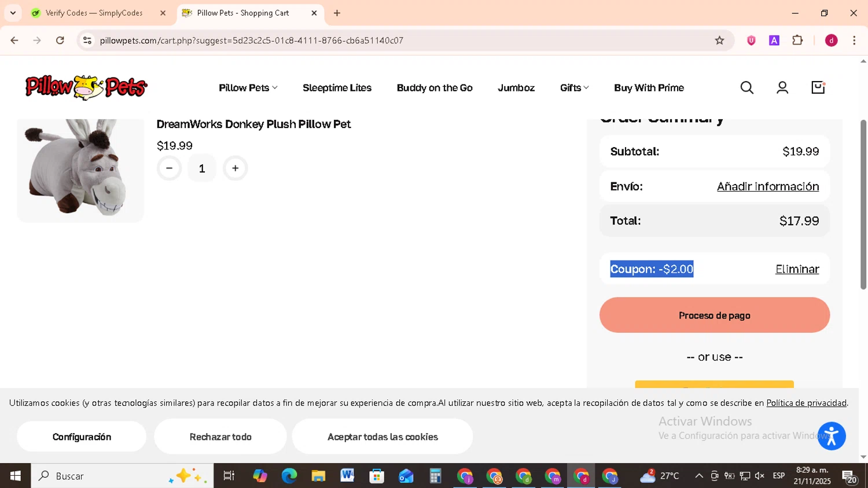Viewport: 868px width, 488px height.
Task: Open the volume tray icon
Action: (x=760, y=476)
